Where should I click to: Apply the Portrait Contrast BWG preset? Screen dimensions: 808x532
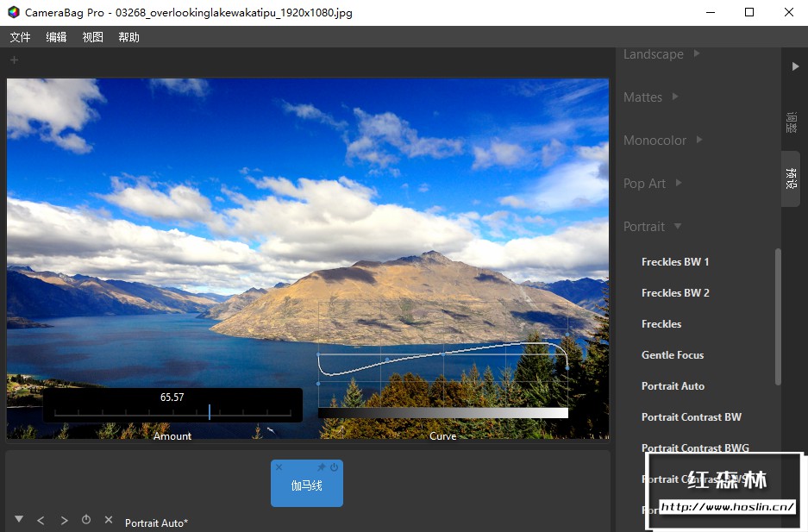[x=695, y=448]
